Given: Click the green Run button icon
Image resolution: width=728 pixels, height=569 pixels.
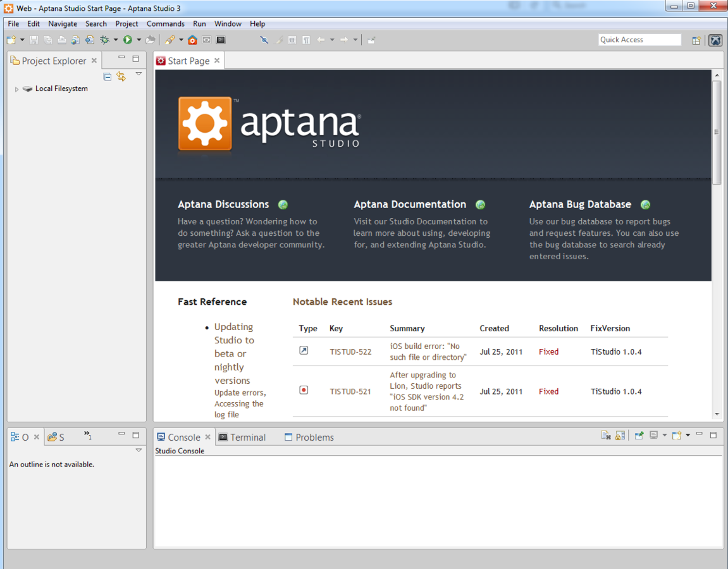Looking at the screenshot, I should [128, 40].
